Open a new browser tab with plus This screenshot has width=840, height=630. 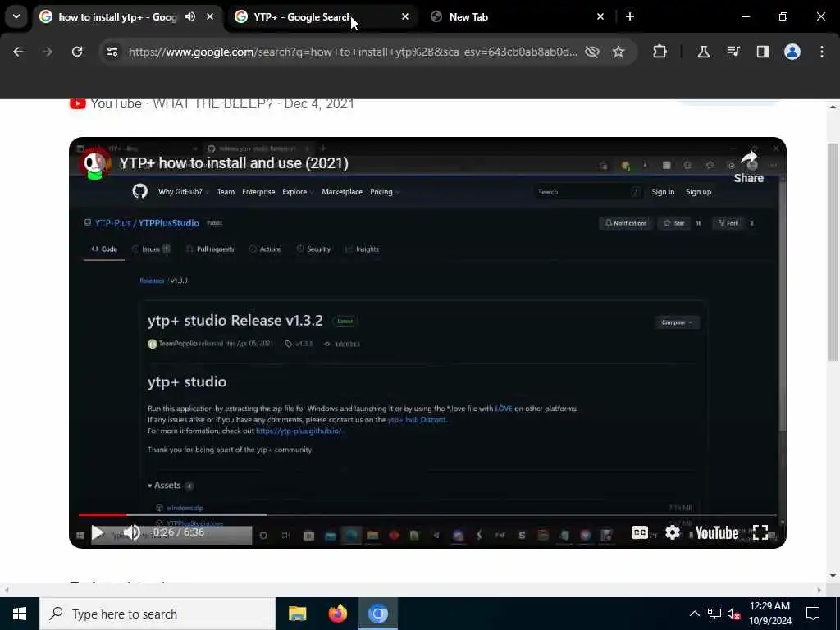(x=630, y=16)
